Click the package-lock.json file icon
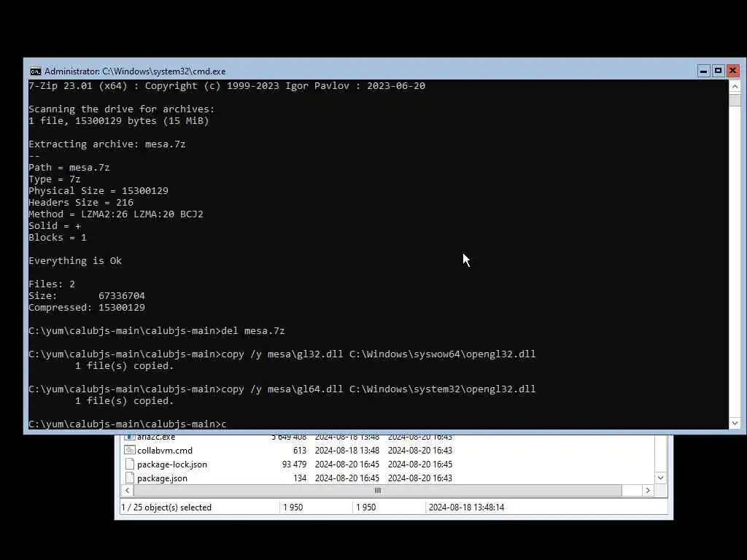 130,464
